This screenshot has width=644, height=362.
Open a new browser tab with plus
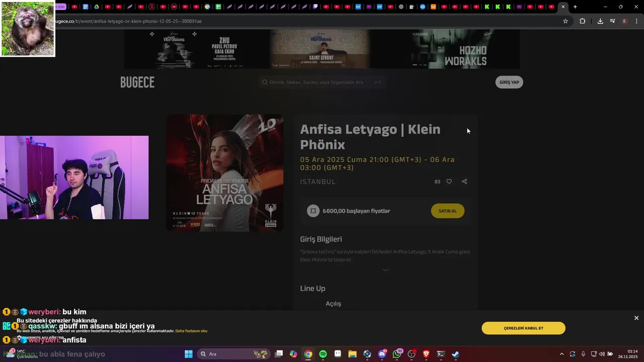coord(575,7)
